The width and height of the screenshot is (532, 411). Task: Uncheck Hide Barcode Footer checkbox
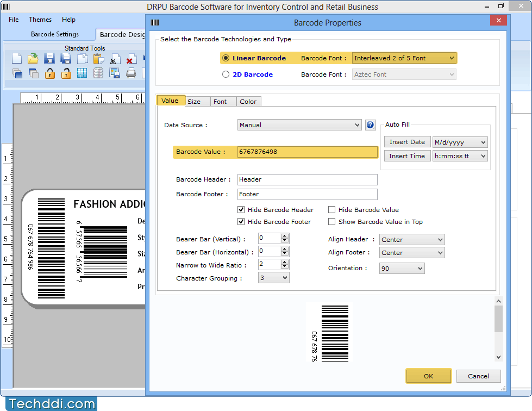241,222
